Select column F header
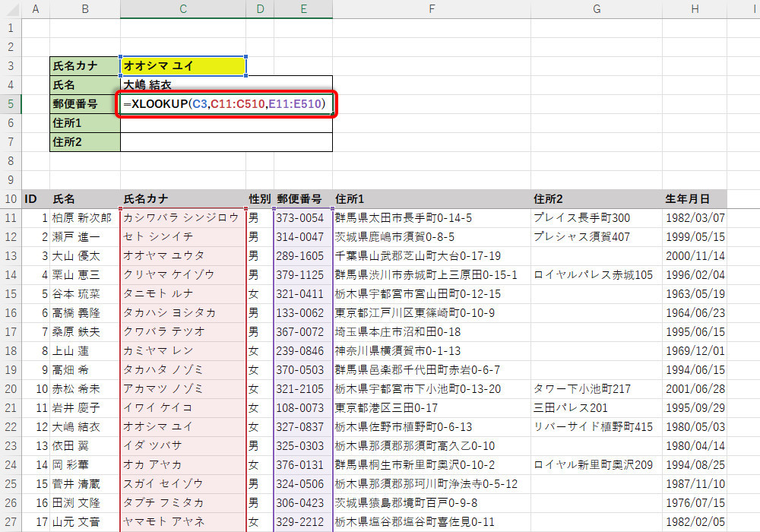 tap(432, 9)
